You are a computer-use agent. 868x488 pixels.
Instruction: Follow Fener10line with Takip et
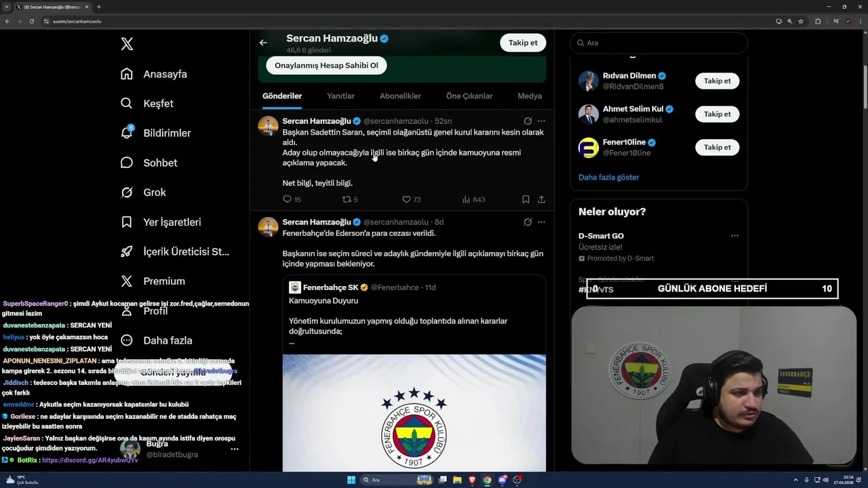[x=717, y=147]
